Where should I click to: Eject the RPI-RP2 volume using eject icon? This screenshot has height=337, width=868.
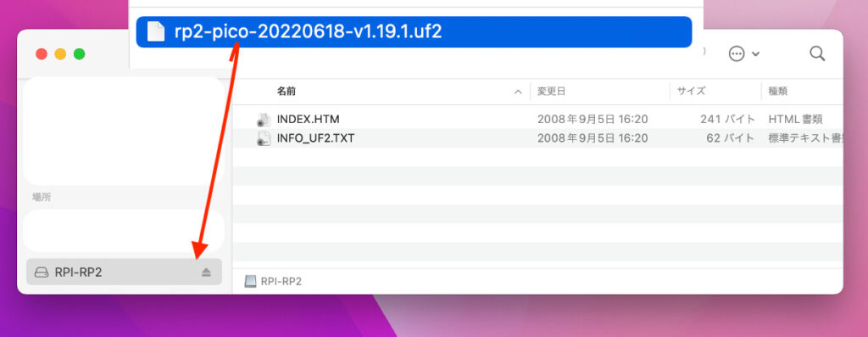(206, 272)
